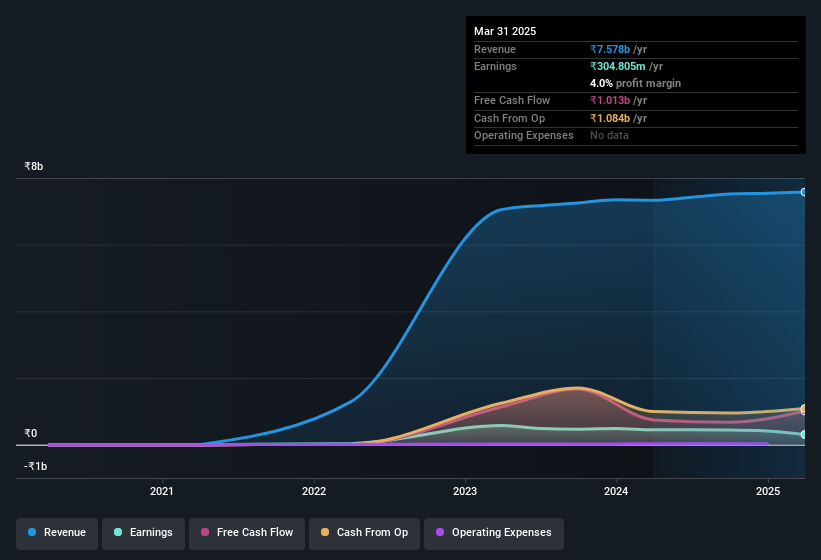Click the ₹1.013b free cash flow value
Image resolution: width=821 pixels, height=560 pixels.
click(x=610, y=100)
